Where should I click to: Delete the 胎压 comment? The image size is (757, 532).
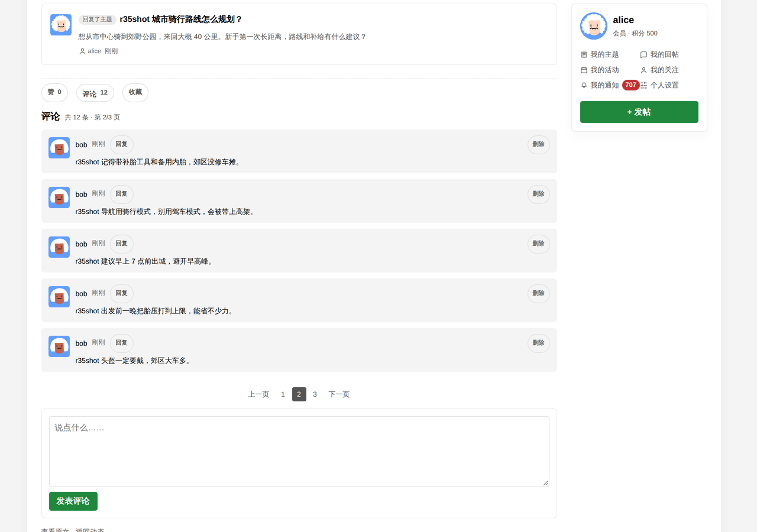pos(539,294)
